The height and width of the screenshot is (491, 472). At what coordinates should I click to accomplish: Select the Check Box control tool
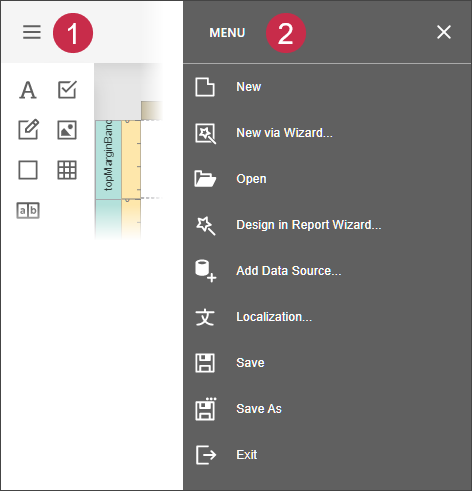tap(67, 90)
